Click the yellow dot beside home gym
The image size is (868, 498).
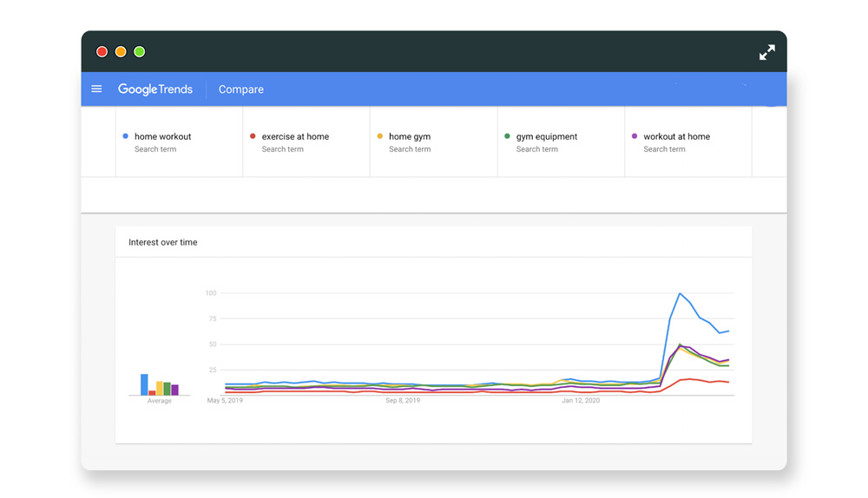[x=380, y=136]
